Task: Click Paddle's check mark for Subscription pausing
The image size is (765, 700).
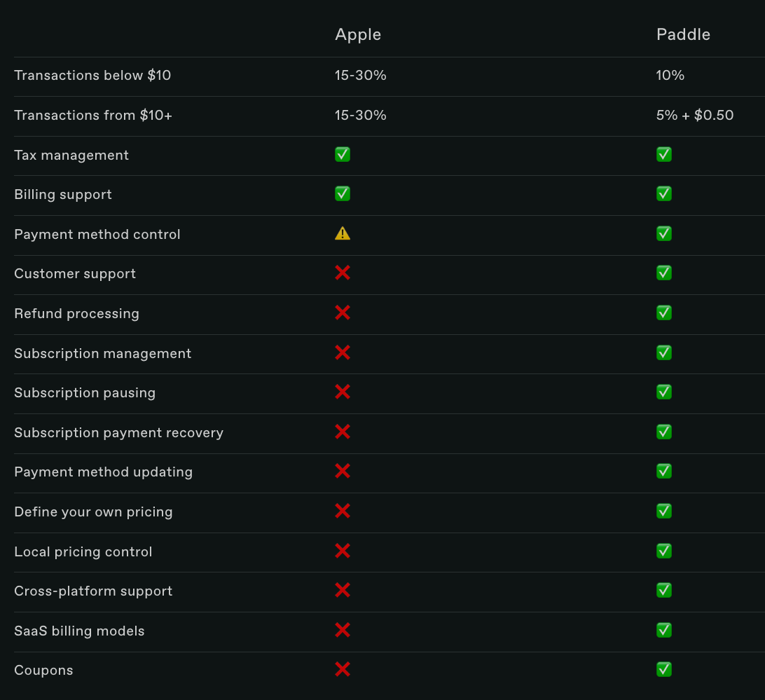Action: [664, 392]
